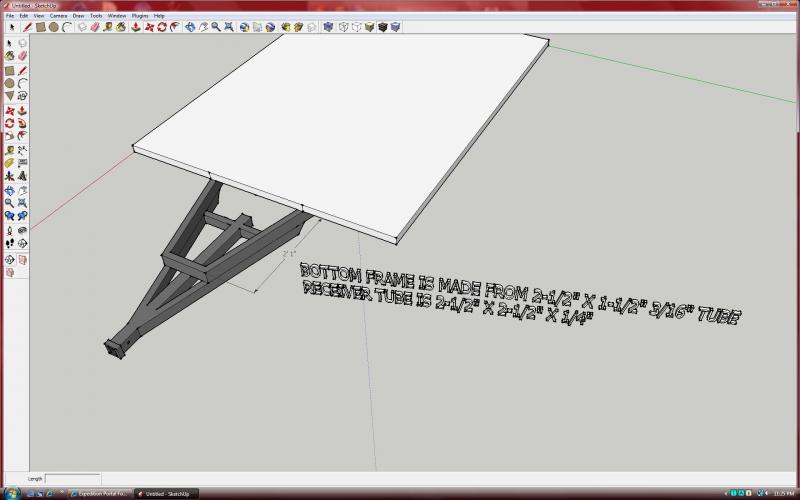The image size is (800, 500).
Task: Enable X-Ray face style
Action: coord(329,27)
